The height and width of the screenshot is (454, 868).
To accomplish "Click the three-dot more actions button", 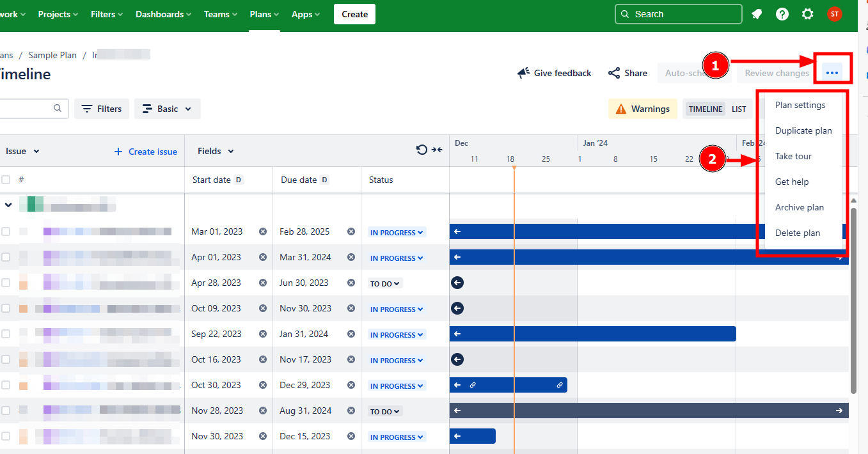I will (832, 73).
